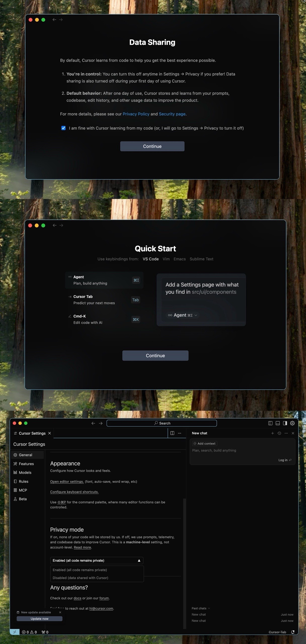This screenshot has width=306, height=644.
Task: Select Enabled (all code remains private) option
Action: (97, 570)
